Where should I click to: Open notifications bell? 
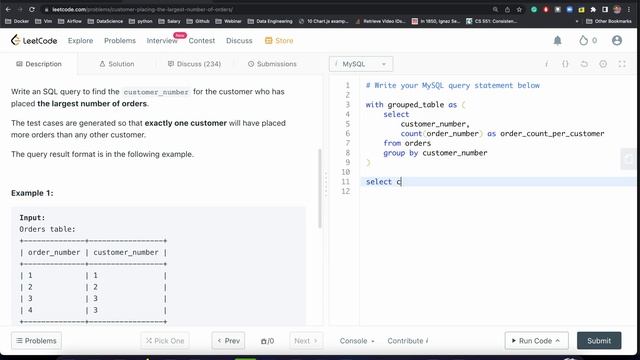[x=557, y=40]
